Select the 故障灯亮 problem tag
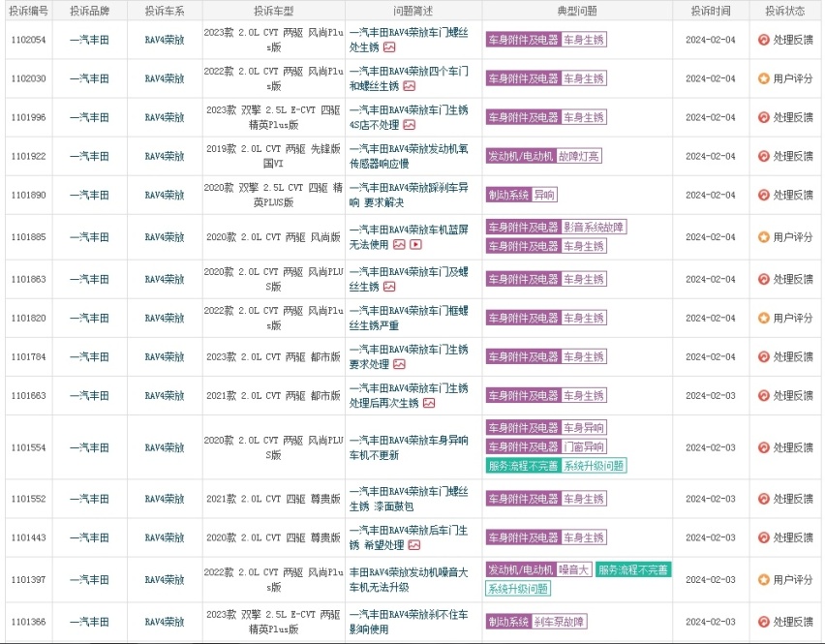This screenshot has width=825, height=644. coord(579,156)
